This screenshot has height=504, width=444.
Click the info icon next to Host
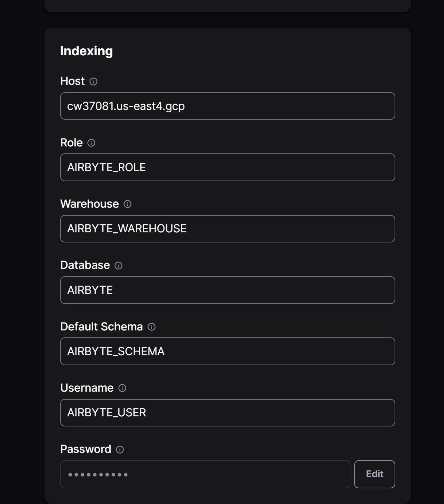pos(93,81)
